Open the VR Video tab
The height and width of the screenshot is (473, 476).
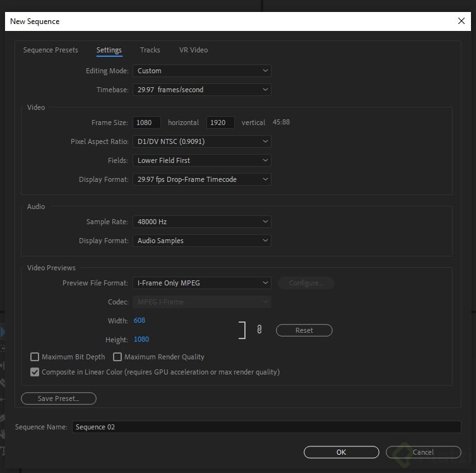pyautogui.click(x=193, y=50)
